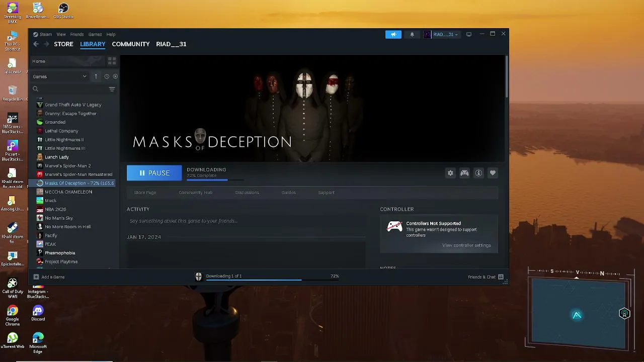Screen dimensions: 644x362
Task: Add Masks of Deception to favorites
Action: [493, 173]
